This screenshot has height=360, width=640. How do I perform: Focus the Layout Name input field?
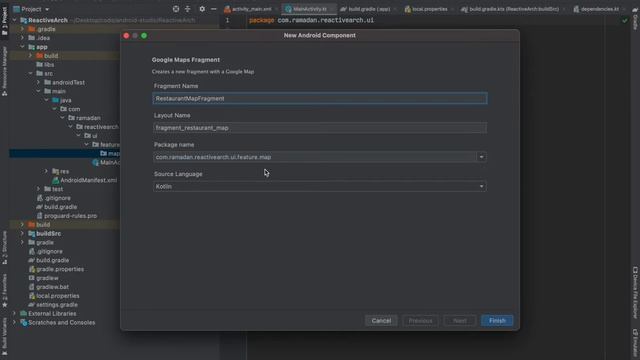click(x=320, y=128)
